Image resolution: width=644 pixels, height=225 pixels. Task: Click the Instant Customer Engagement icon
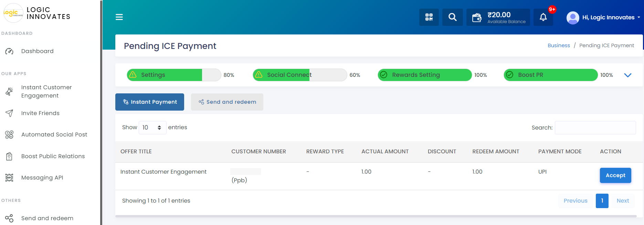pyautogui.click(x=9, y=92)
